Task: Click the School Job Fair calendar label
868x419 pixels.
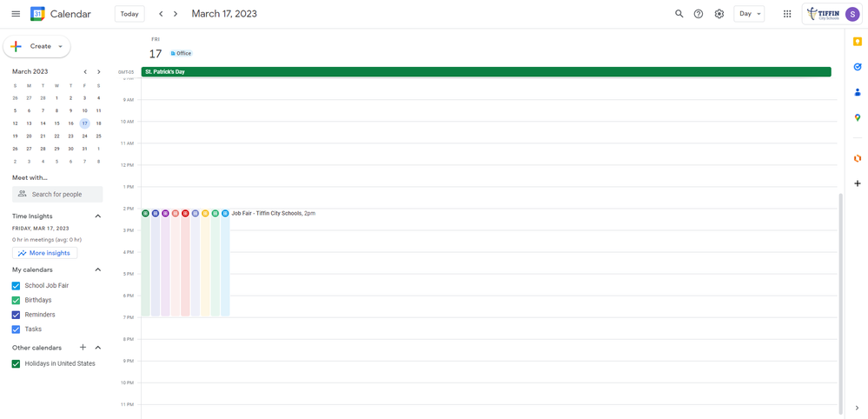Action: [x=47, y=286]
